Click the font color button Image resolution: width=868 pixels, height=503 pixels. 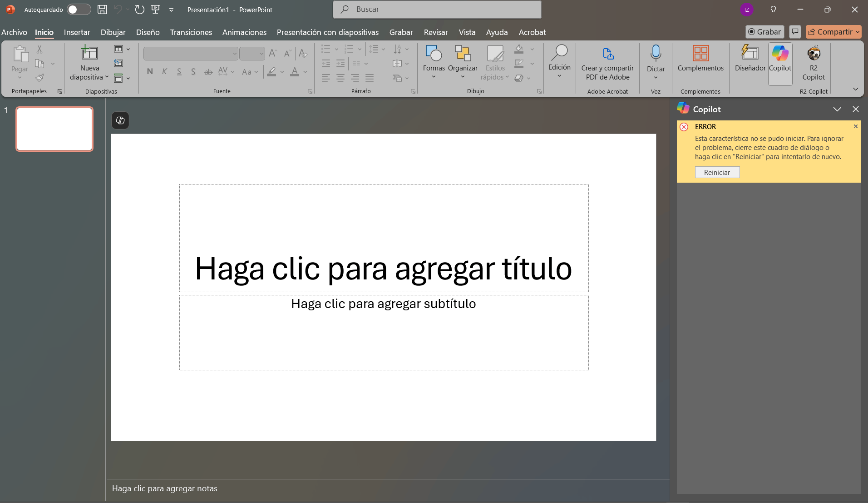pos(295,72)
